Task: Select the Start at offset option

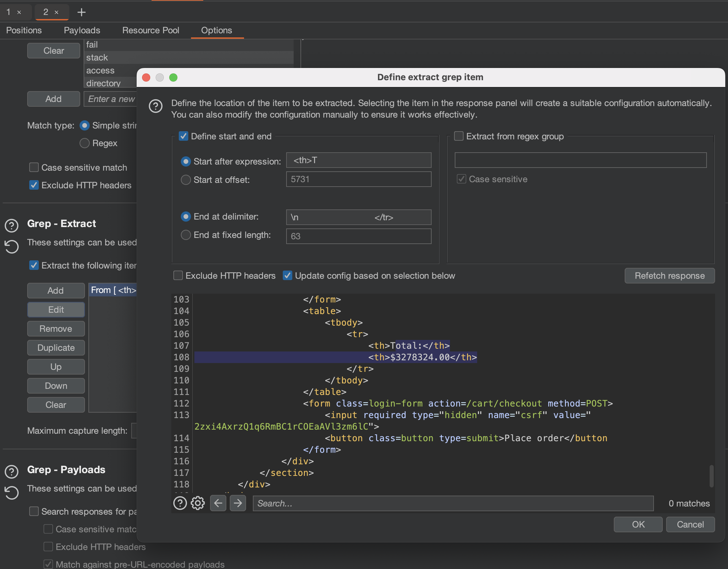Action: tap(186, 180)
